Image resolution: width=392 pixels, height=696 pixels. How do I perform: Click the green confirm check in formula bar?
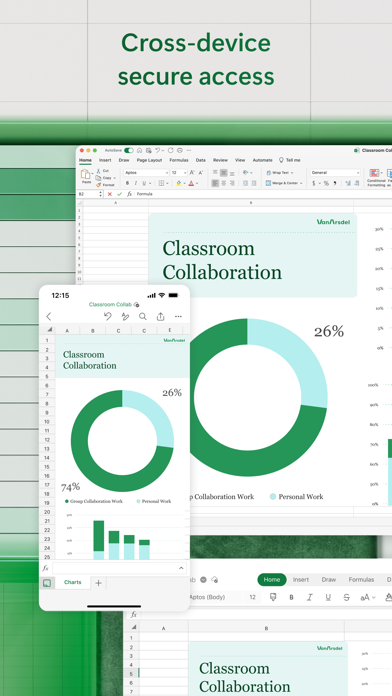pyautogui.click(x=119, y=194)
